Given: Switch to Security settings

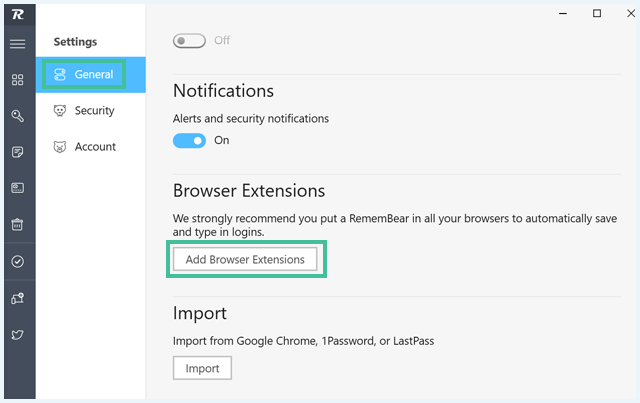Looking at the screenshot, I should tap(91, 111).
